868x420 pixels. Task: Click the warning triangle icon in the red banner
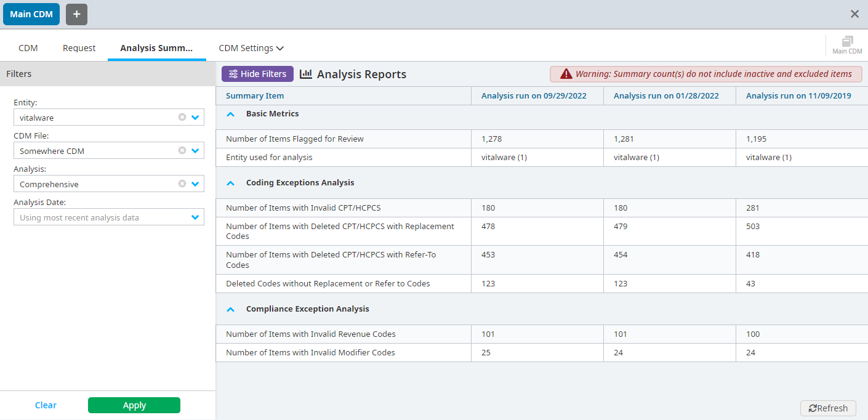(565, 73)
